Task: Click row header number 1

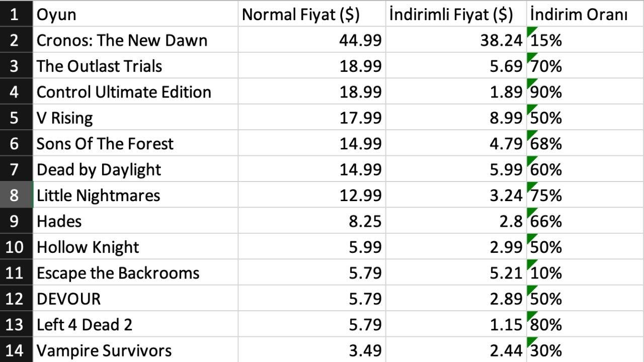Action: (x=14, y=15)
